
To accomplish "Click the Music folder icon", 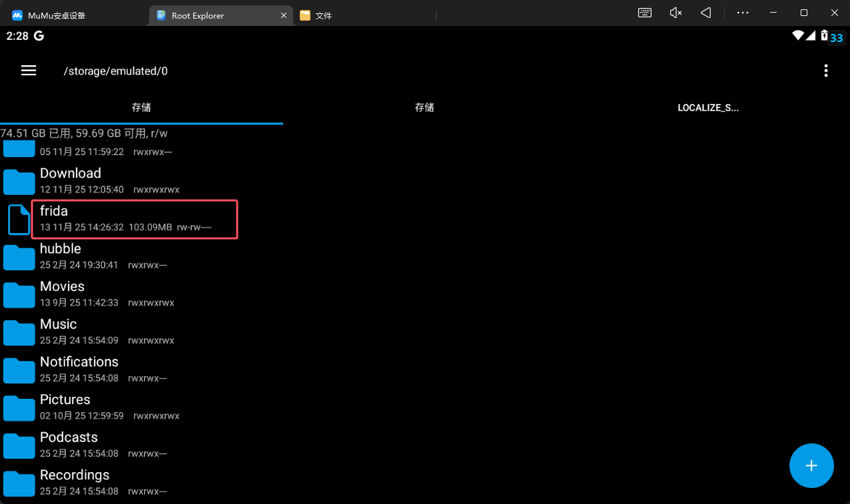I will coord(19,332).
